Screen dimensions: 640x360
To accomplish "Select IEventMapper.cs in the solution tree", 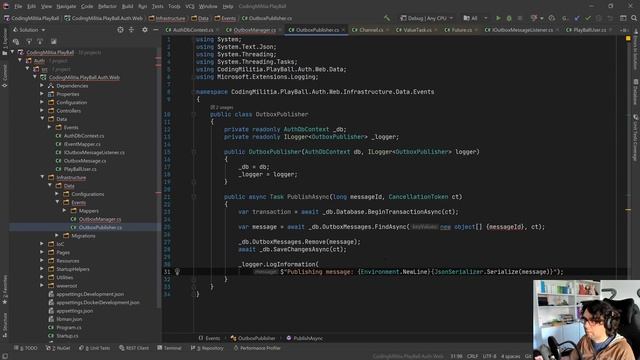I will tap(82, 144).
